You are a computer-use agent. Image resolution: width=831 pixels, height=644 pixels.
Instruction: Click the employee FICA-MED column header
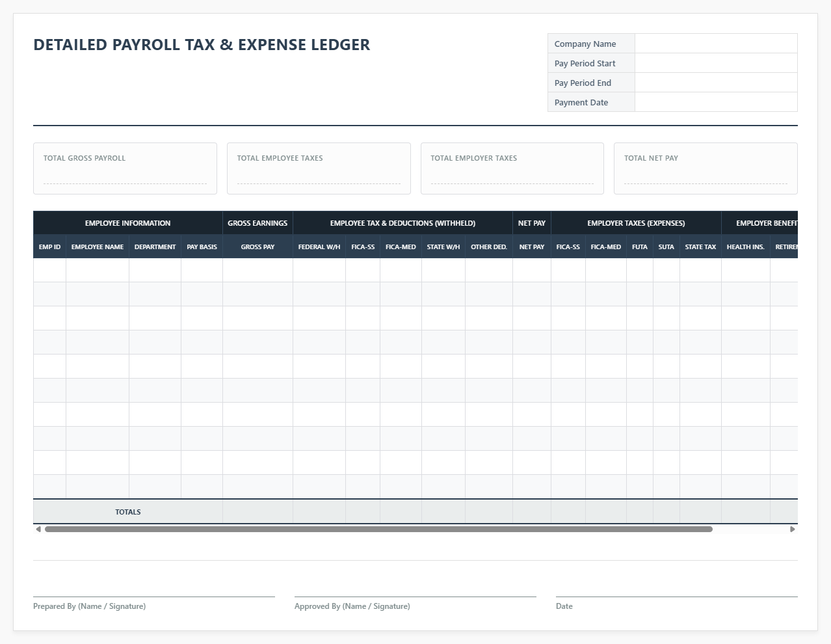(x=401, y=247)
